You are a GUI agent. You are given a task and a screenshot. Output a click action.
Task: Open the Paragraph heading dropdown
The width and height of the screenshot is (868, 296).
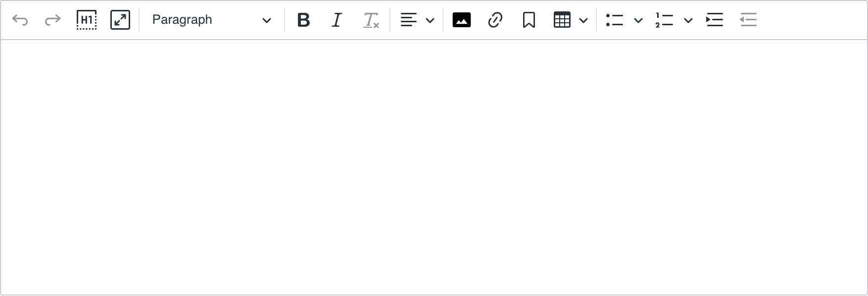(x=212, y=20)
